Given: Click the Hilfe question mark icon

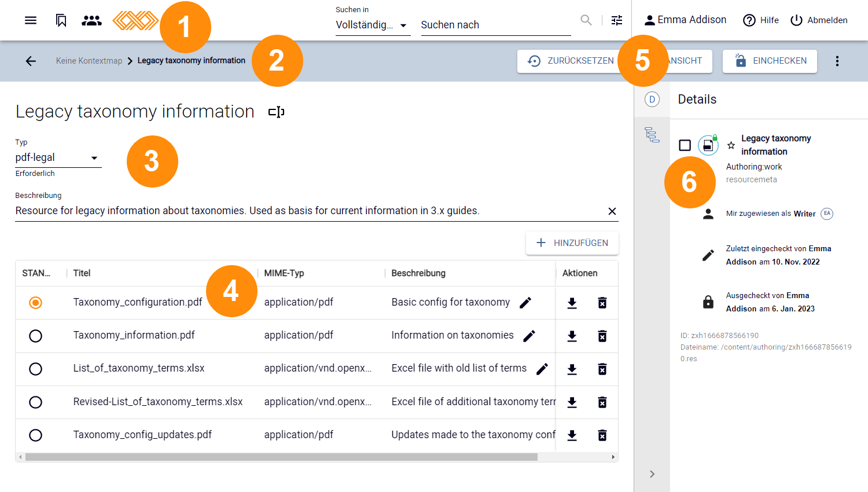Looking at the screenshot, I should click(x=749, y=20).
